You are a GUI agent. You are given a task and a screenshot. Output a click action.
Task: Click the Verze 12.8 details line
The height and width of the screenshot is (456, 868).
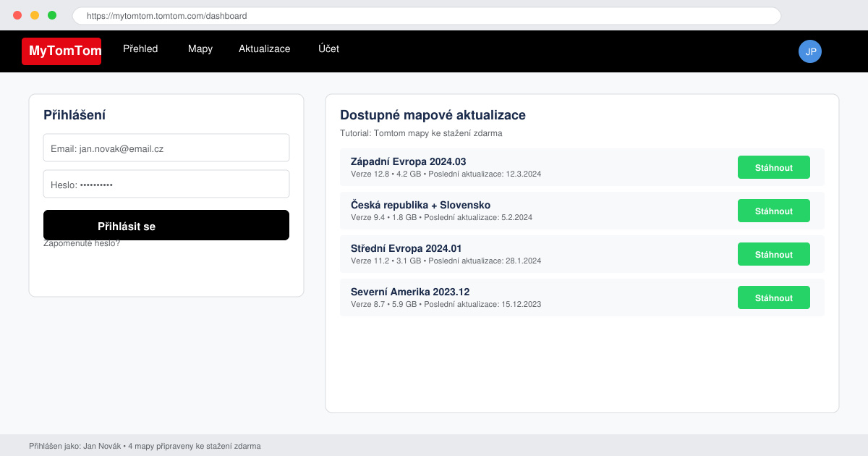[446, 174]
